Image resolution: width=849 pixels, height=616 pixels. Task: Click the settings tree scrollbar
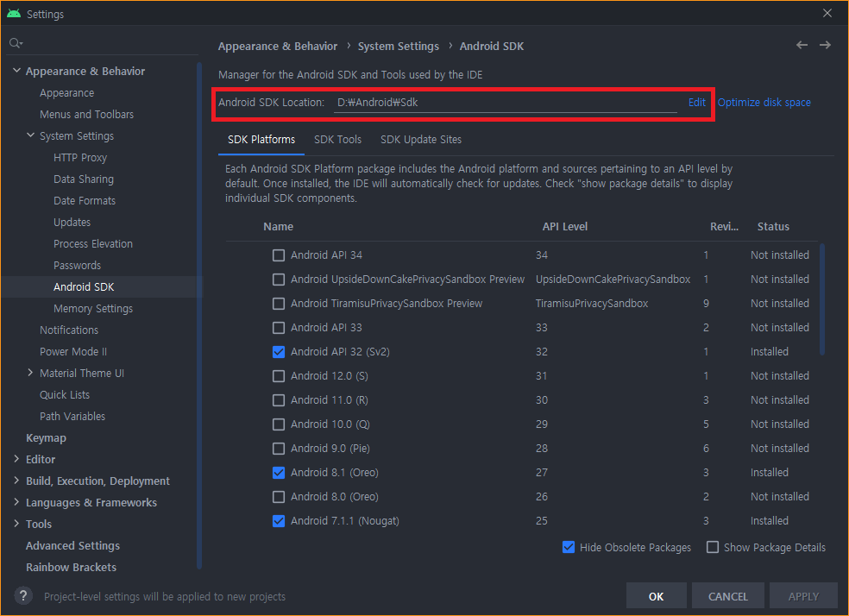tap(199, 315)
